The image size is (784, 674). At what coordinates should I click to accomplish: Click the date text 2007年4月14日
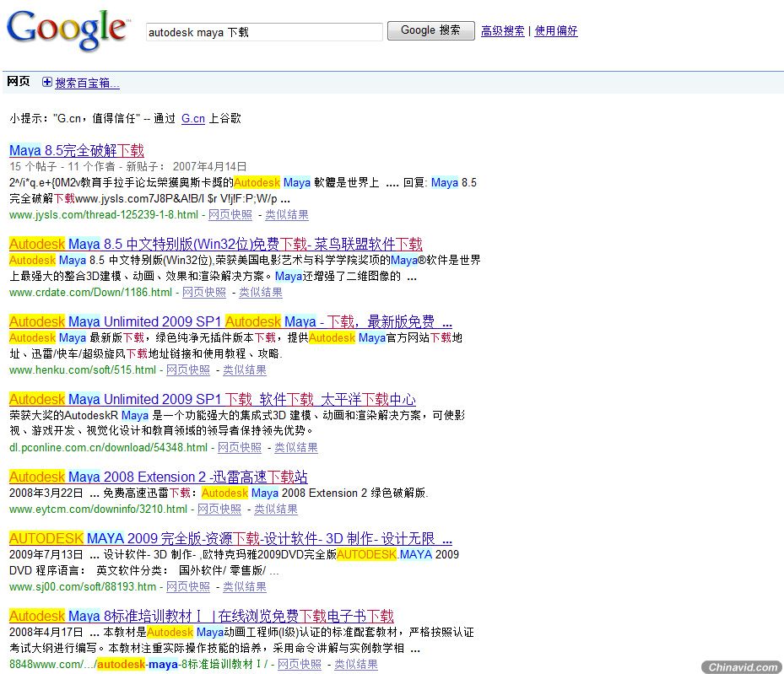209,166
